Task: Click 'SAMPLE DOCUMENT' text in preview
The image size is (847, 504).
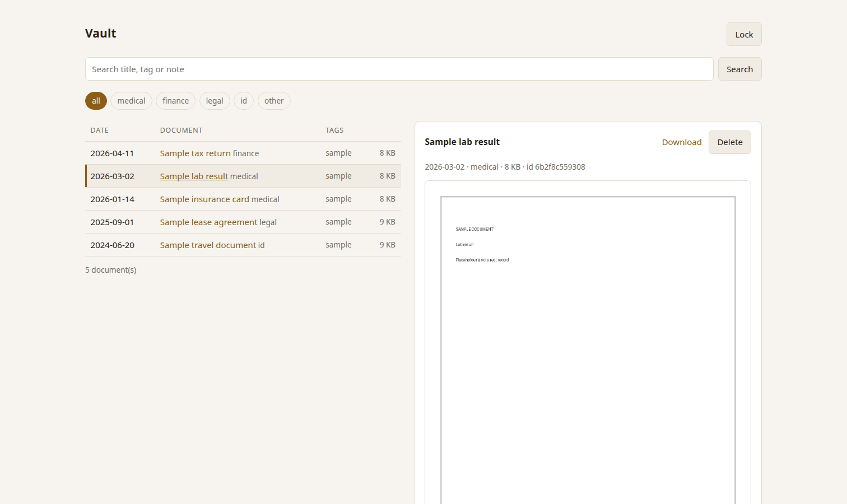Action: tap(474, 229)
